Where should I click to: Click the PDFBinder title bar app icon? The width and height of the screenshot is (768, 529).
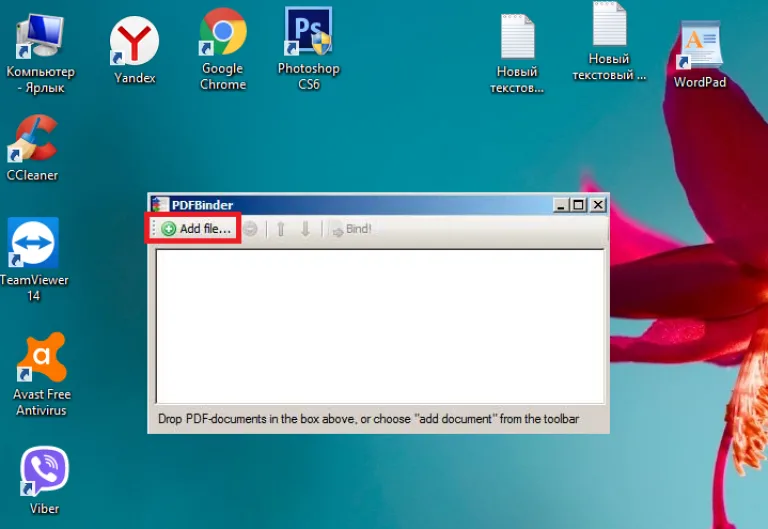tap(159, 204)
